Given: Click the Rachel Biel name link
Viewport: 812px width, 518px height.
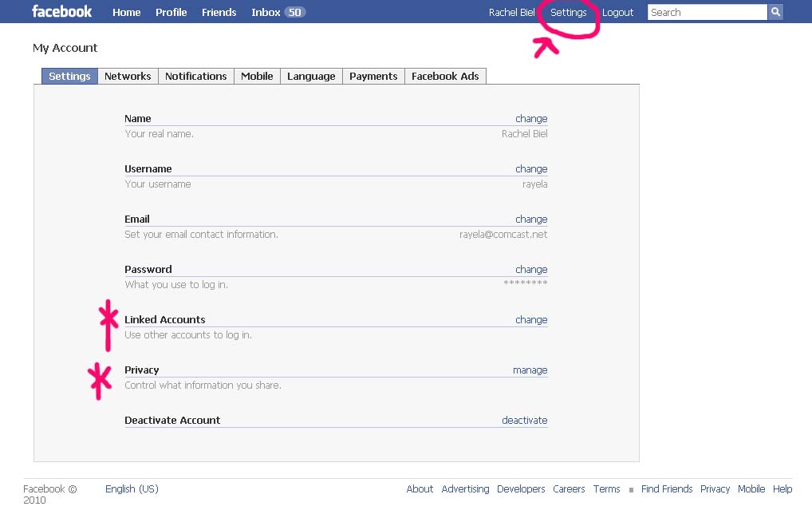Looking at the screenshot, I should point(511,13).
